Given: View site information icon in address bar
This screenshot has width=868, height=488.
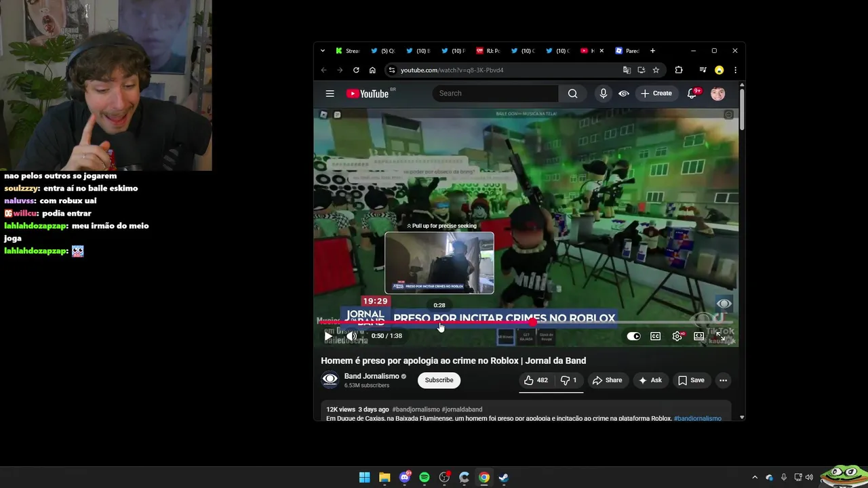Looking at the screenshot, I should point(391,70).
